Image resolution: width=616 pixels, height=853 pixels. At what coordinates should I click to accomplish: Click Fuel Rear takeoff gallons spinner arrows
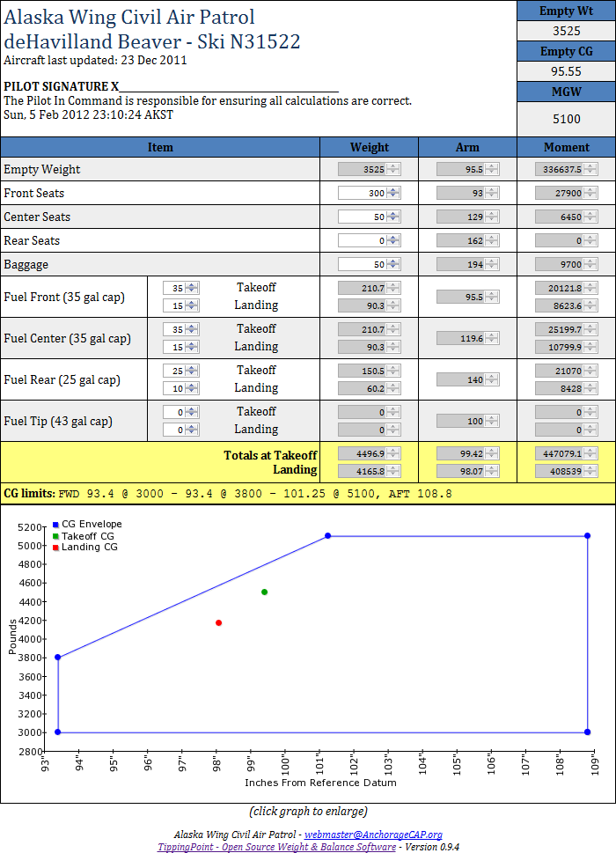(192, 371)
